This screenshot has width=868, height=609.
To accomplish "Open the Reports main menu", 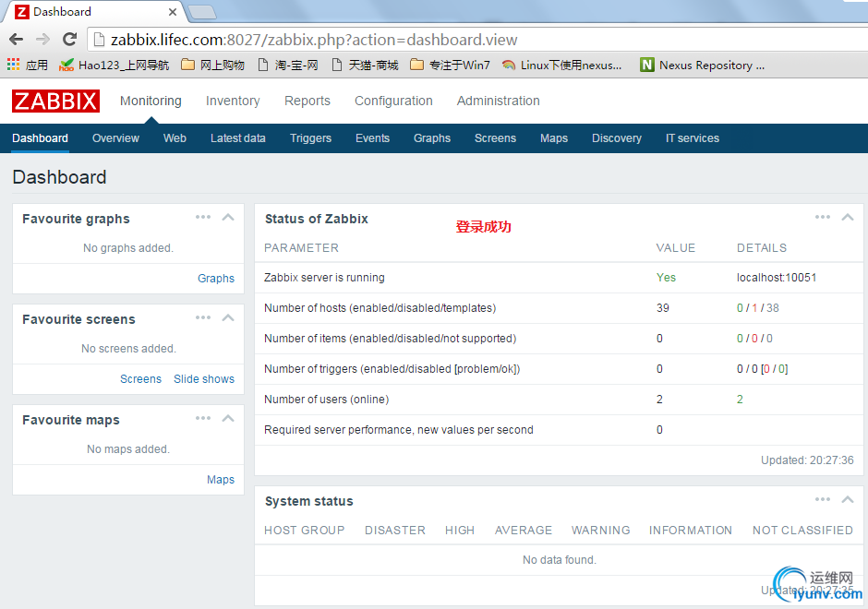I will coord(307,101).
